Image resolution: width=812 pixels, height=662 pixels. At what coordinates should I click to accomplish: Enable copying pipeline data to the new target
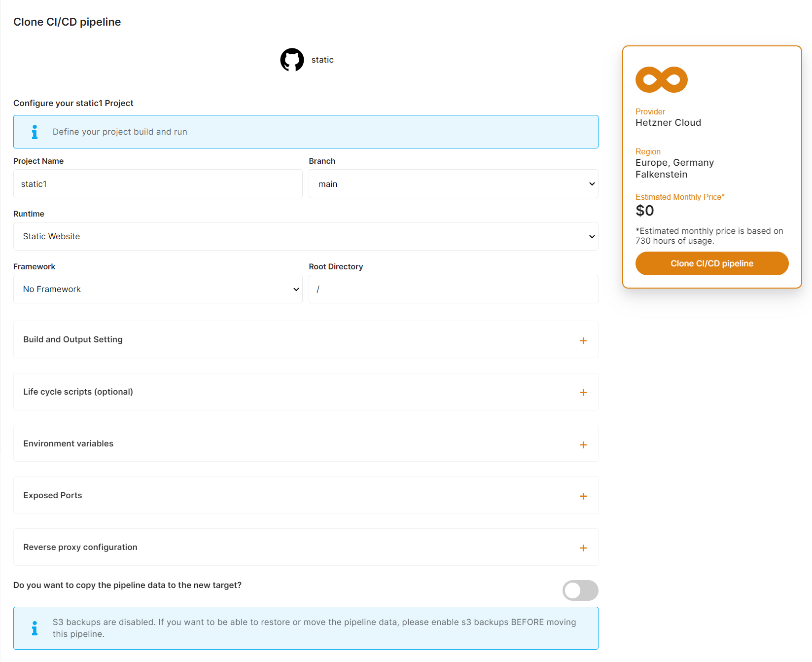pos(580,590)
